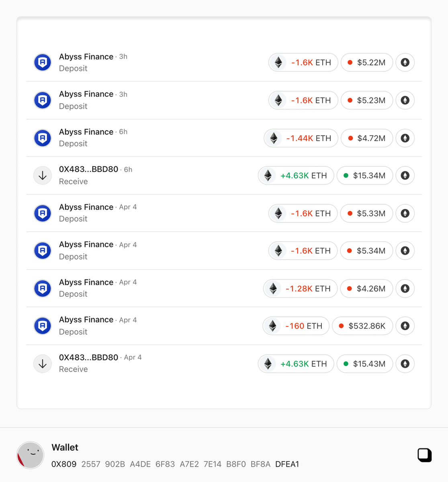This screenshot has height=482, width=448.
Task: Click the Ethereum icon next to -1.44K ETH
Action: pyautogui.click(x=273, y=138)
